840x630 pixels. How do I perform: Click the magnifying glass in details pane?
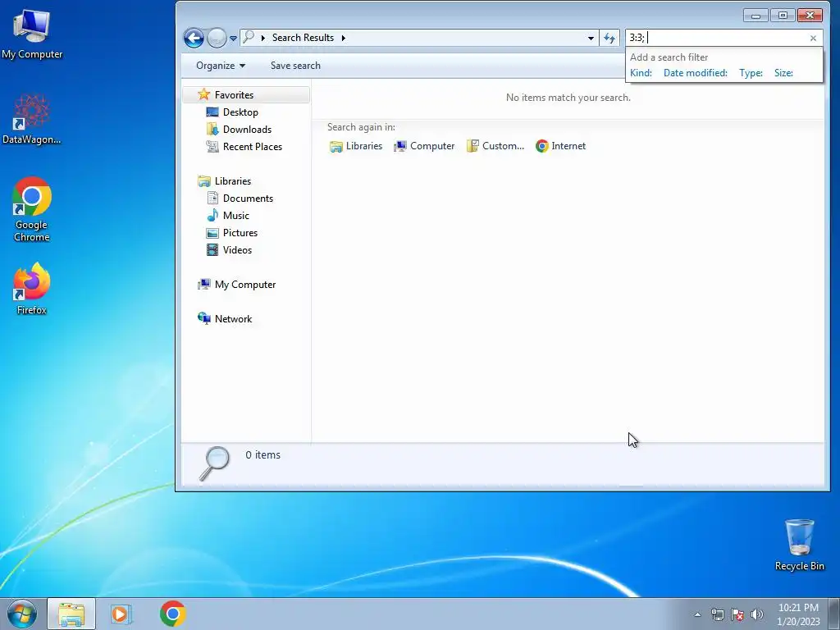coord(214,463)
